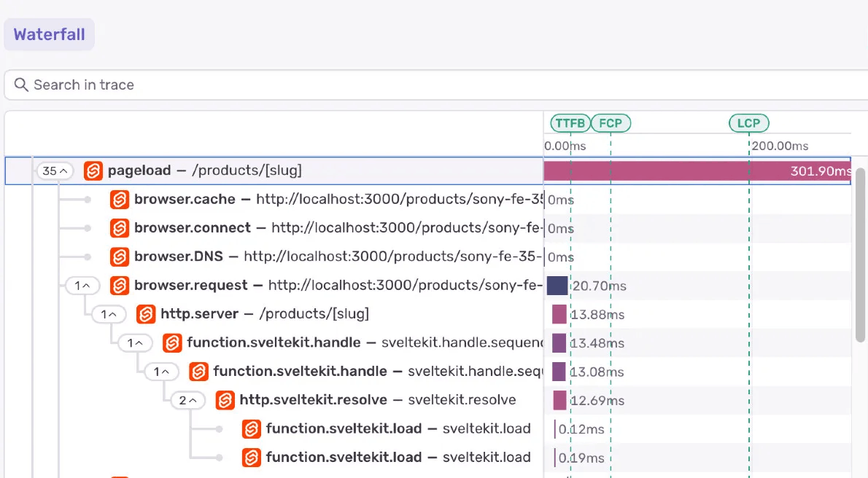Click the icon on the browser.DNS row
Viewport: 868px width, 478px height.
119,256
